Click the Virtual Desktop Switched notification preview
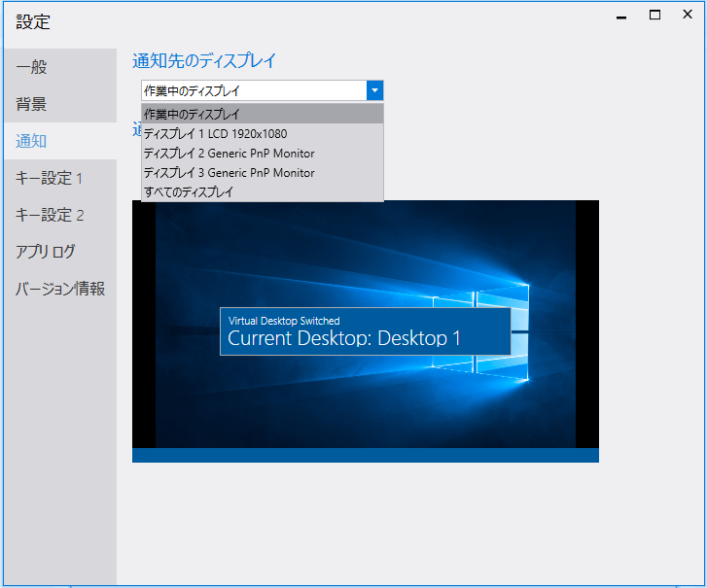 click(x=366, y=331)
